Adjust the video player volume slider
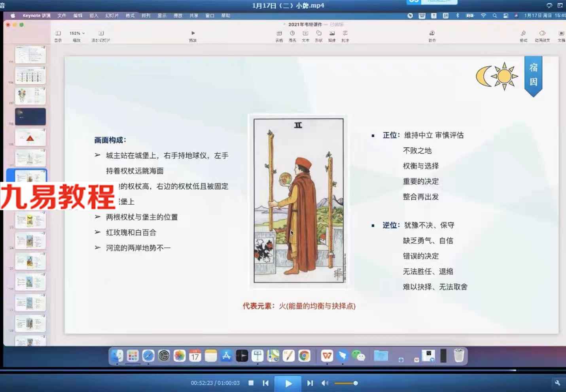566x392 pixels. point(346,383)
